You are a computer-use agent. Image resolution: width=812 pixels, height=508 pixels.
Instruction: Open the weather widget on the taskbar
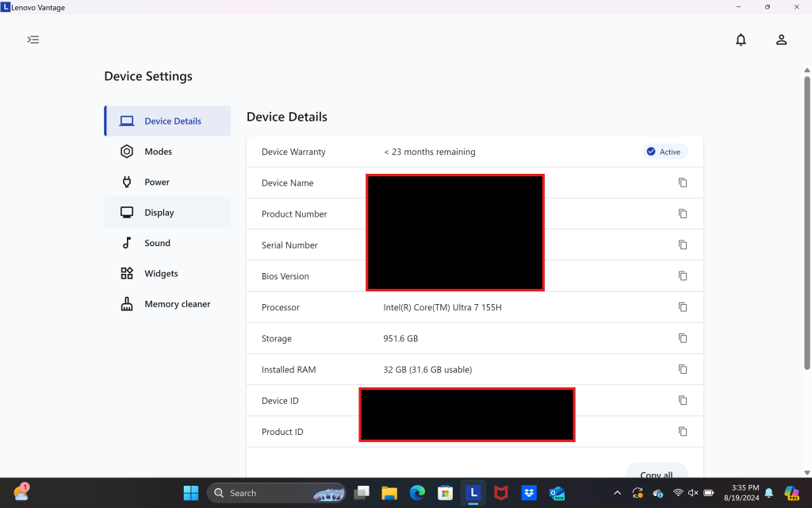tap(21, 492)
